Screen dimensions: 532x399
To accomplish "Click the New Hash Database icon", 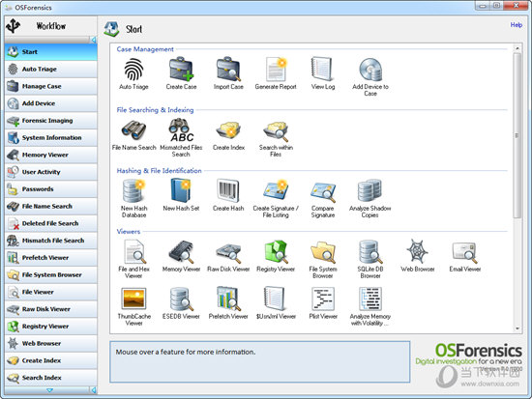I will pos(133,191).
